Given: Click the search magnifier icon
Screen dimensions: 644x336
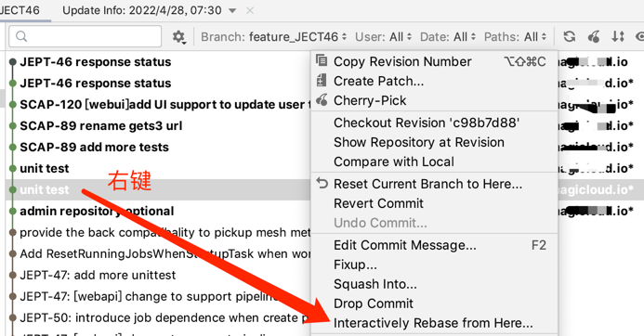Looking at the screenshot, I should [x=21, y=36].
